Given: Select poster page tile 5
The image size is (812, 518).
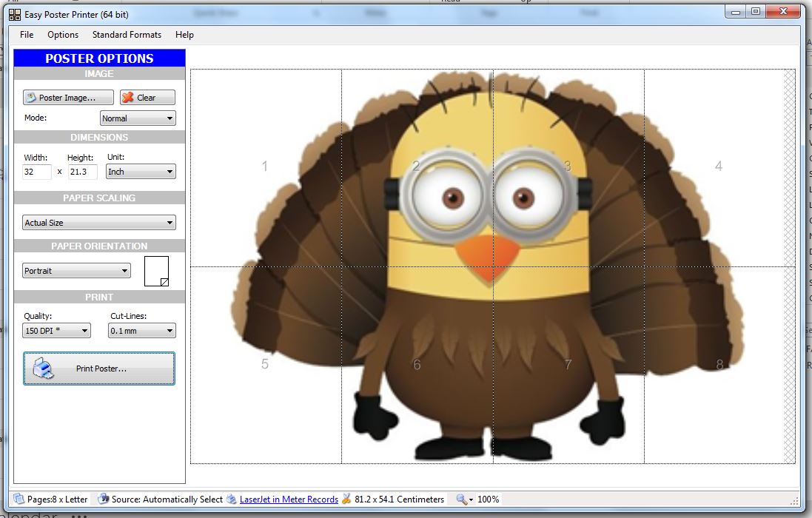Looking at the screenshot, I should (x=266, y=365).
